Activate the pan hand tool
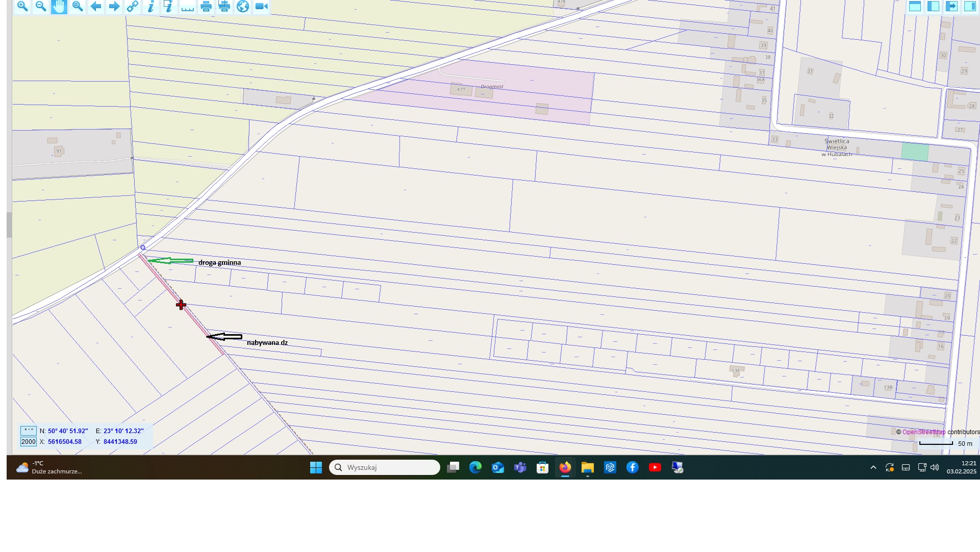This screenshot has height=552, width=980. 59,6
